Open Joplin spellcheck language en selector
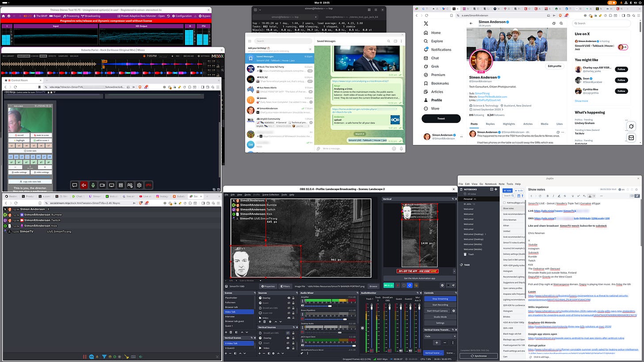This screenshot has height=362, width=644. click(622, 190)
